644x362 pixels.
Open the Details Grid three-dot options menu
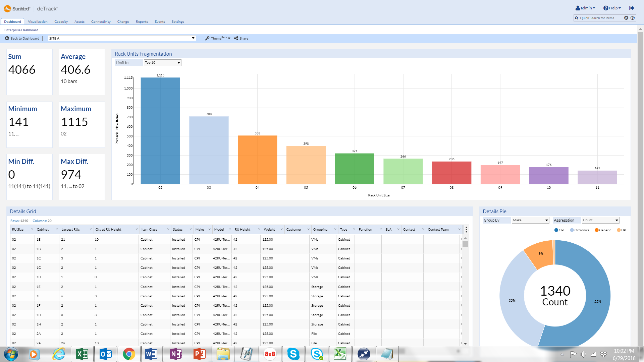[466, 230]
